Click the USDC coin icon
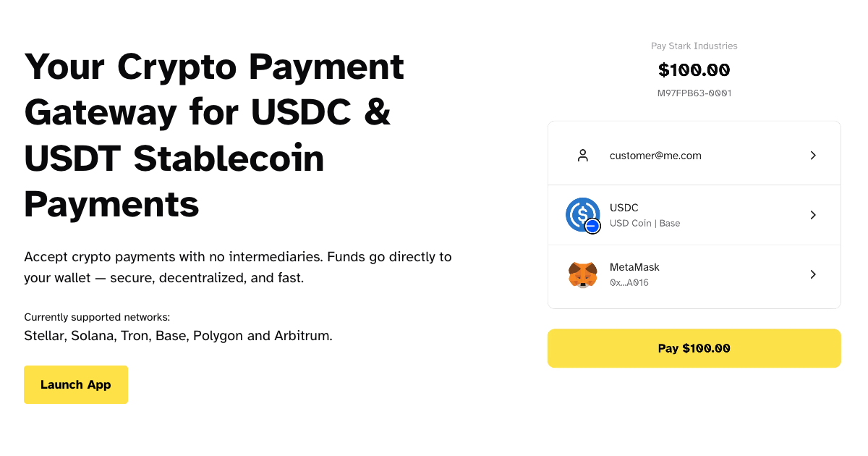 [x=582, y=214]
